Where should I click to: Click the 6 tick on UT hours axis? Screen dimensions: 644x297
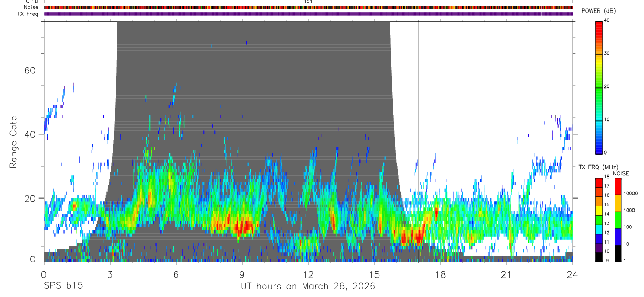[176, 274]
